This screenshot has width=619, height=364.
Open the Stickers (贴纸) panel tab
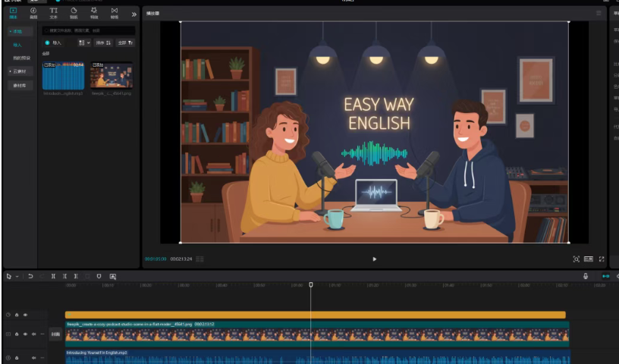pos(74,13)
